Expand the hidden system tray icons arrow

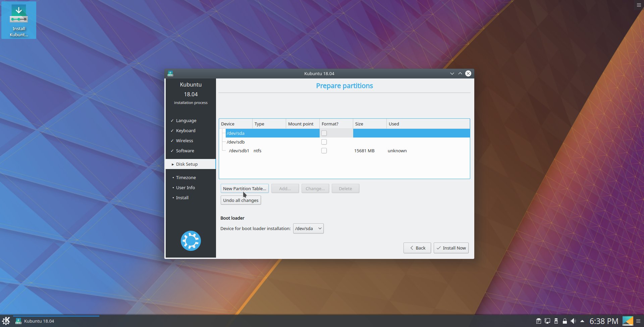pos(582,321)
